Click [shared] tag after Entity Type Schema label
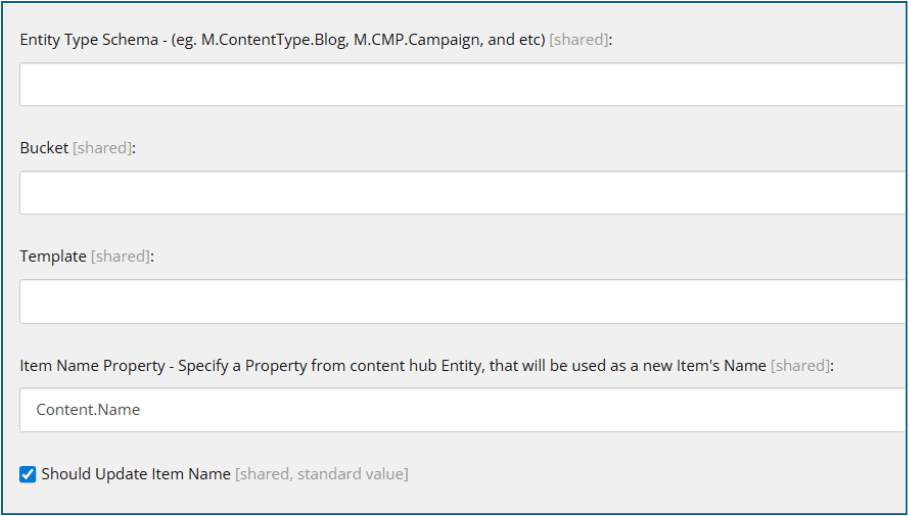The image size is (909, 516). [578, 39]
